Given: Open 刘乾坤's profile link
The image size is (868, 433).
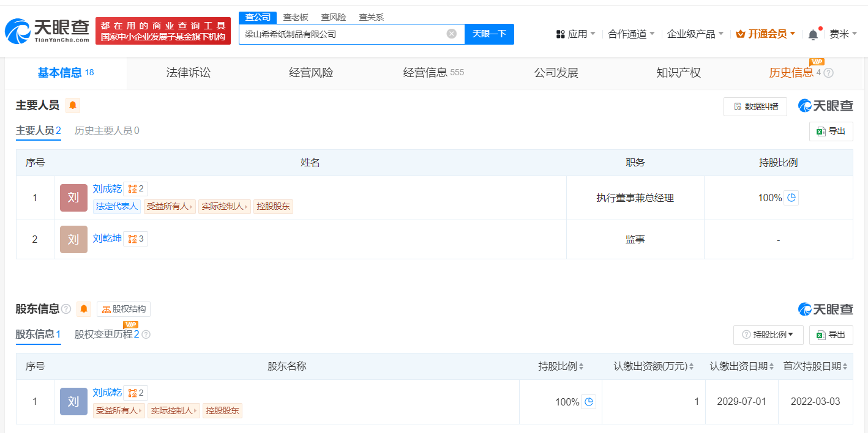Looking at the screenshot, I should pos(107,239).
